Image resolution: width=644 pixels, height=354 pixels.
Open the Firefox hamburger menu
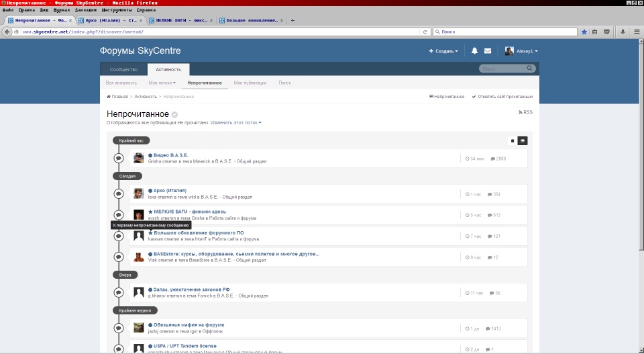click(x=637, y=32)
